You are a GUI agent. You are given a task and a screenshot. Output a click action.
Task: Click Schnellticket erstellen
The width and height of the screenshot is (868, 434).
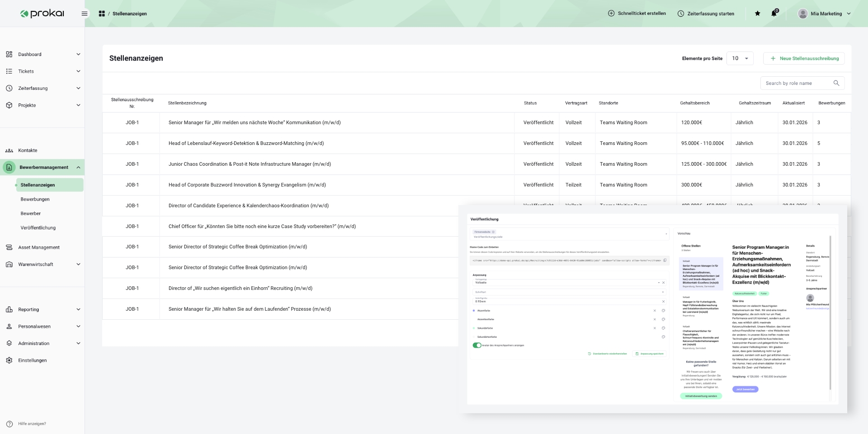pos(637,14)
